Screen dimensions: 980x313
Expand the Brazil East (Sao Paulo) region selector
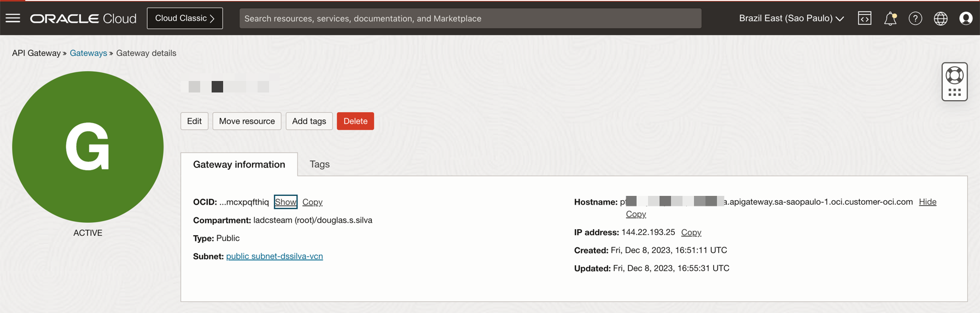(x=791, y=19)
